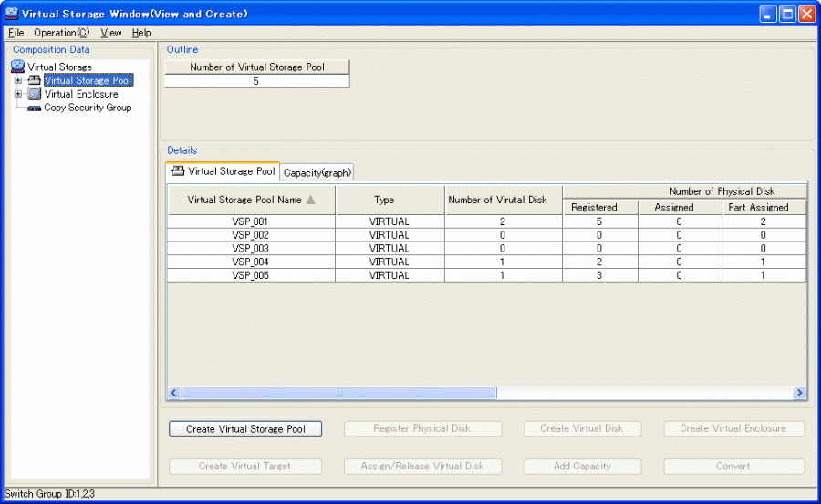Select Copy Security Group in tree
821x504 pixels.
[x=88, y=108]
